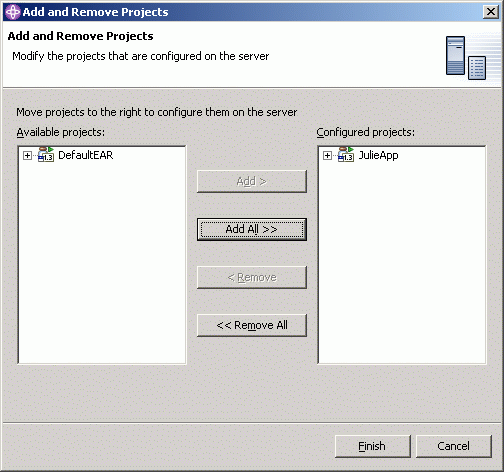Click the JulieApp enterprise application icon
Viewport: 504px width, 472px height.
point(346,155)
